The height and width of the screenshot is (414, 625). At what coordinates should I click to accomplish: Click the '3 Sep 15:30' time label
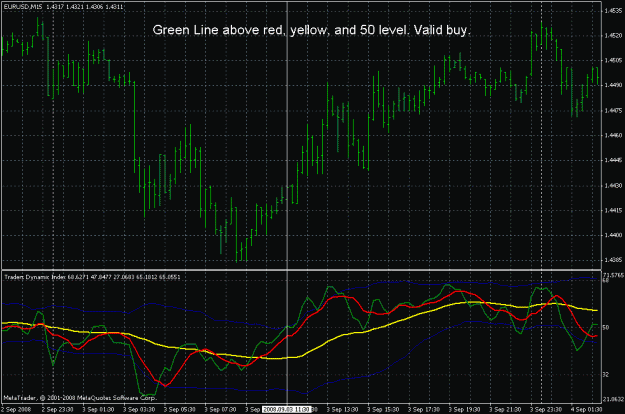click(x=383, y=410)
